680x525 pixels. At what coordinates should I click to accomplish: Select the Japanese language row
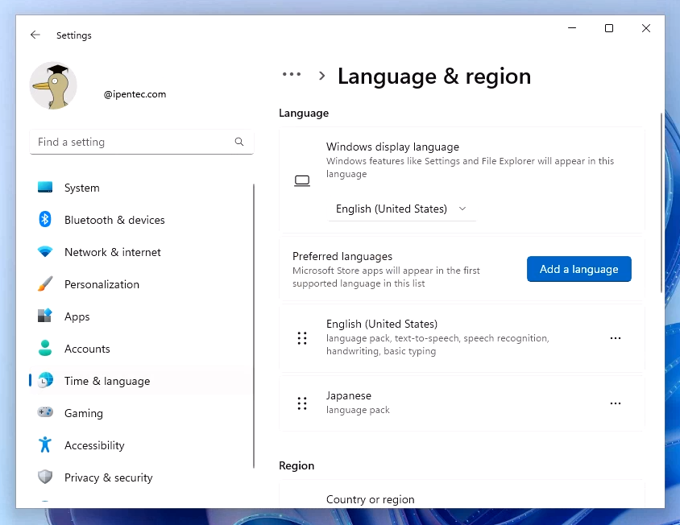click(x=462, y=403)
